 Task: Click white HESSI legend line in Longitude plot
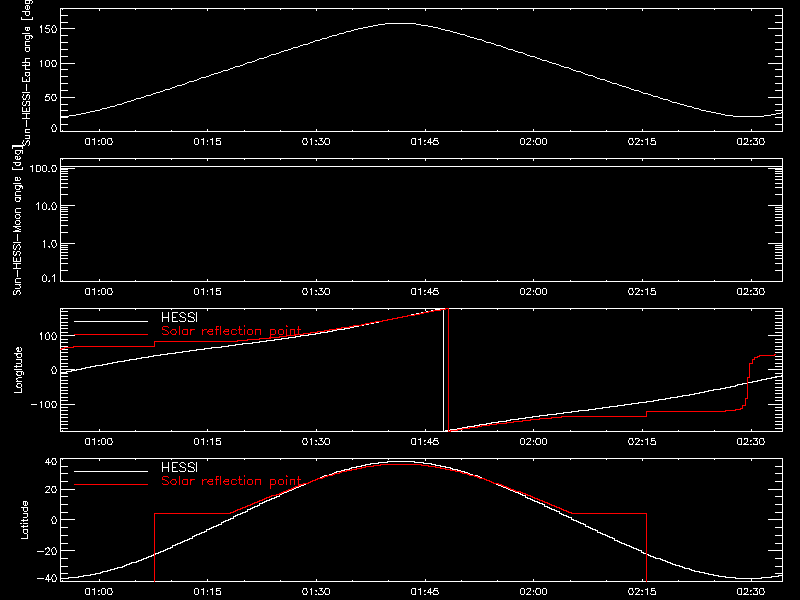click(111, 321)
